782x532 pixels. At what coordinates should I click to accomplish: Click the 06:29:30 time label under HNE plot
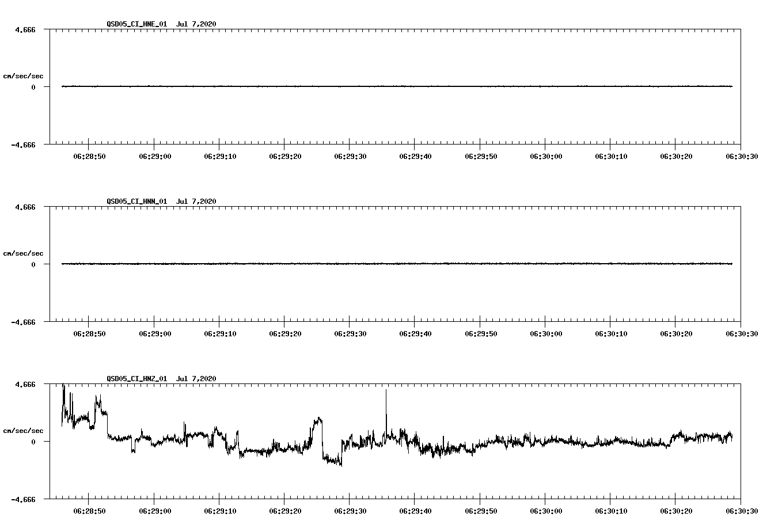click(350, 157)
